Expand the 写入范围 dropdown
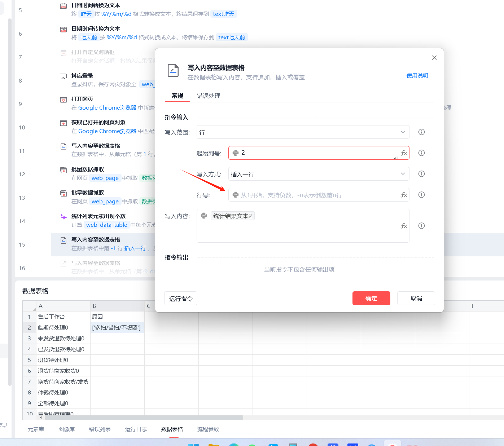Viewport: 504px width, 446px height. 303,132
